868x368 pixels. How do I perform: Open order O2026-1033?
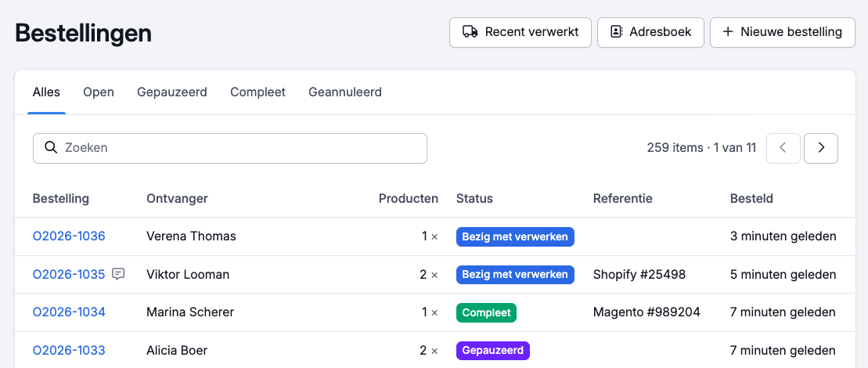pyautogui.click(x=69, y=350)
